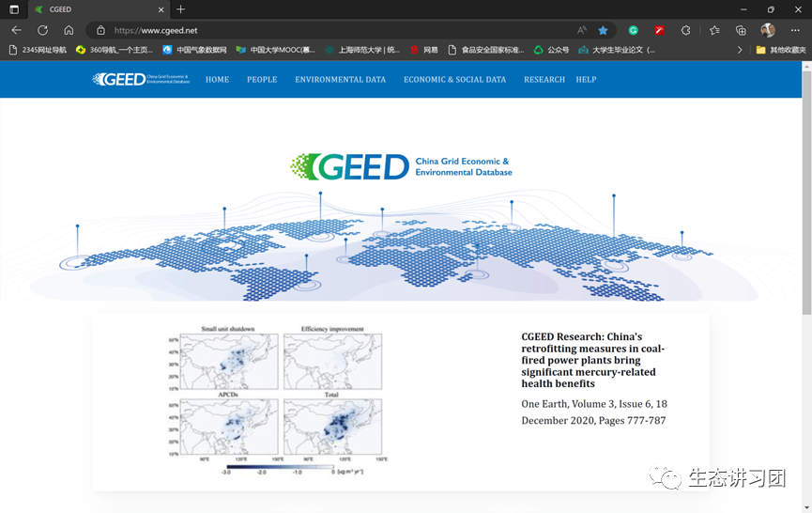The width and height of the screenshot is (812, 513).
Task: Click the large CGEED banner logo
Action: [402, 167]
